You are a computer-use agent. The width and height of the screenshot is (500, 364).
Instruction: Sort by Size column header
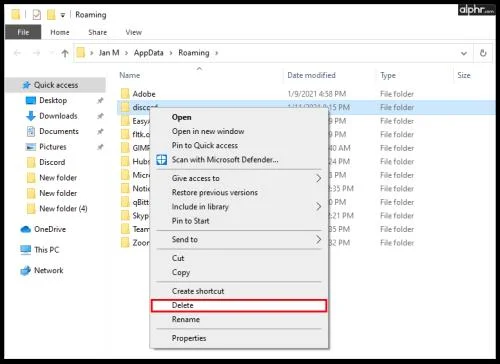coord(464,75)
